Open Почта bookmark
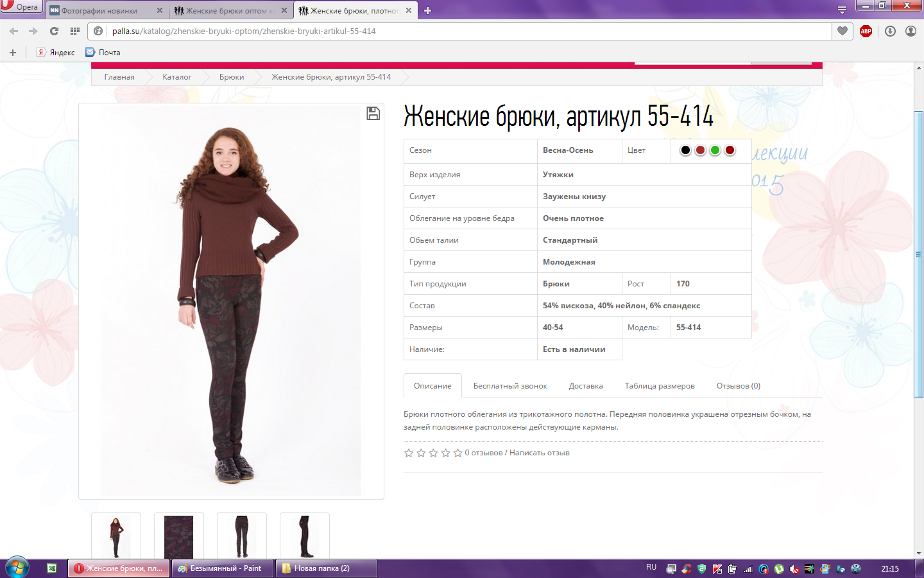The width and height of the screenshot is (924, 578). click(x=103, y=53)
